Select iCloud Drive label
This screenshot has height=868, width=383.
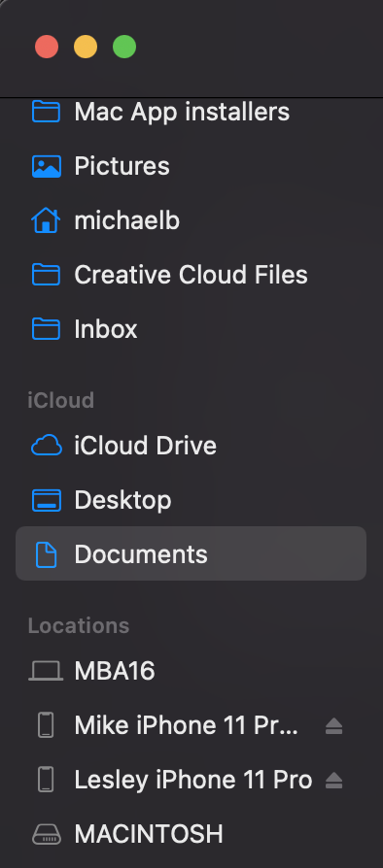click(145, 445)
